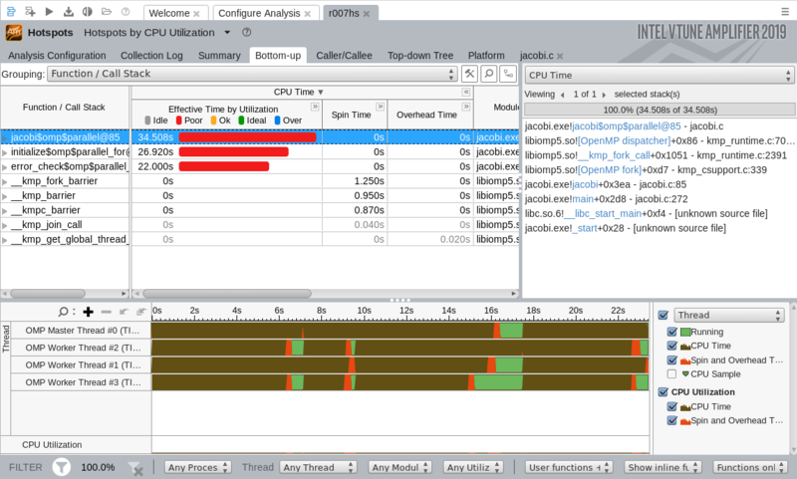The height and width of the screenshot is (479, 797).
Task: Uncheck the Running checkbox
Action: (x=672, y=332)
